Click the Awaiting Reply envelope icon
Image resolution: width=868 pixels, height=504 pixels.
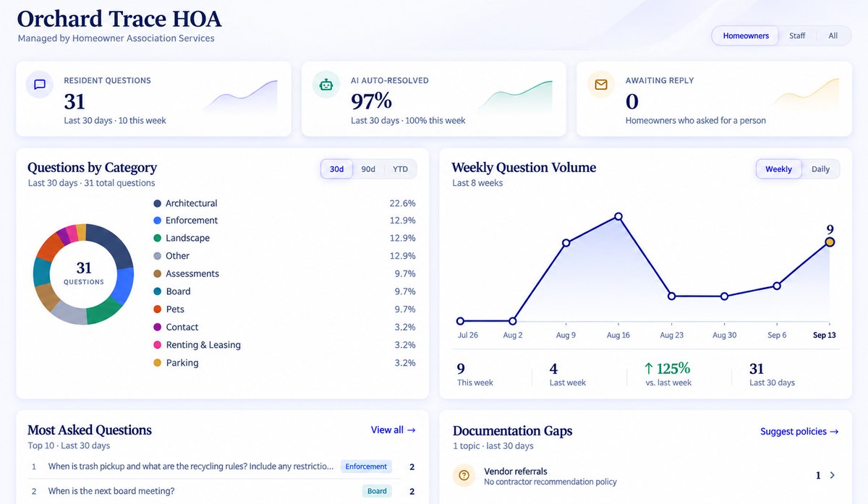tap(601, 85)
